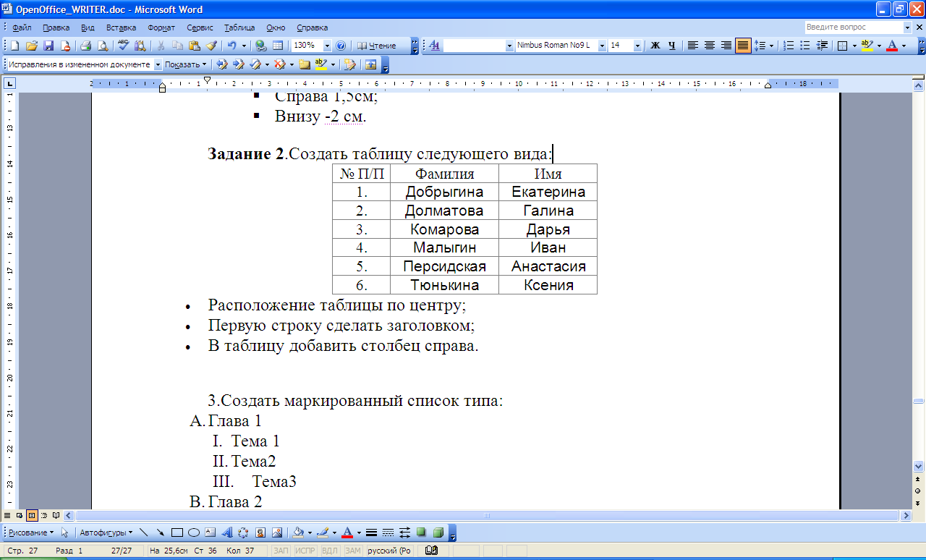Switch to Чтение reading mode
Viewport: 926px width, 560px height.
tap(378, 46)
